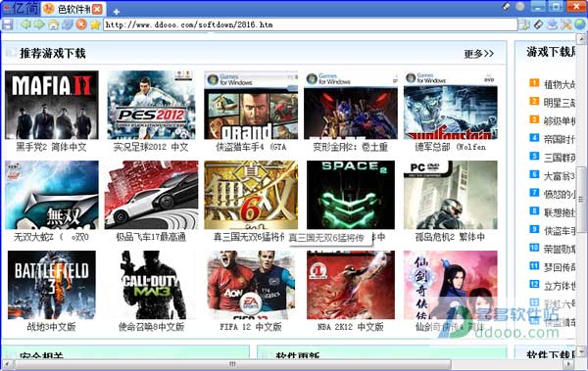
Task: Click the vertical scrollbar down arrow
Action: coord(581,352)
